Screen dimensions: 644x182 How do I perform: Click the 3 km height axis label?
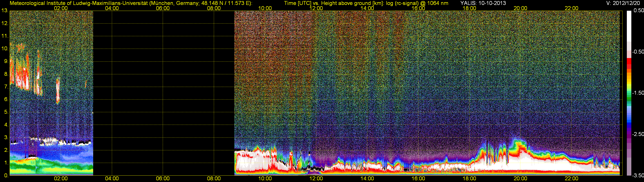coord(6,137)
